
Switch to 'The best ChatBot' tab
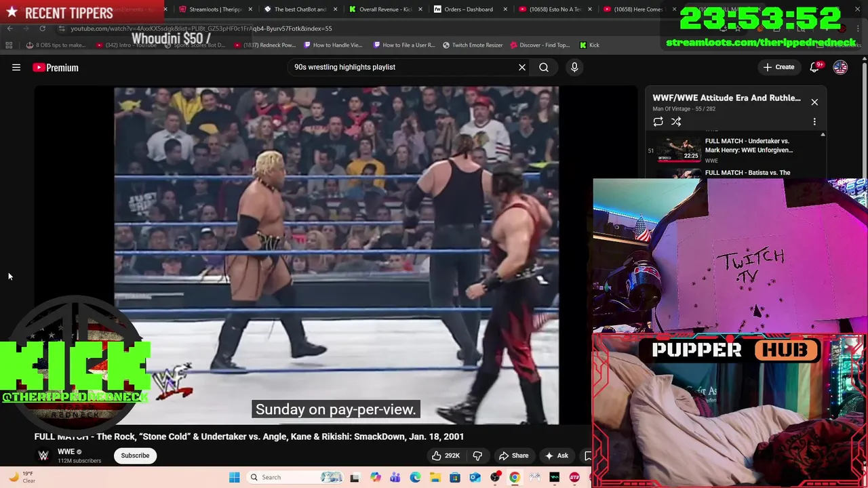pos(299,9)
